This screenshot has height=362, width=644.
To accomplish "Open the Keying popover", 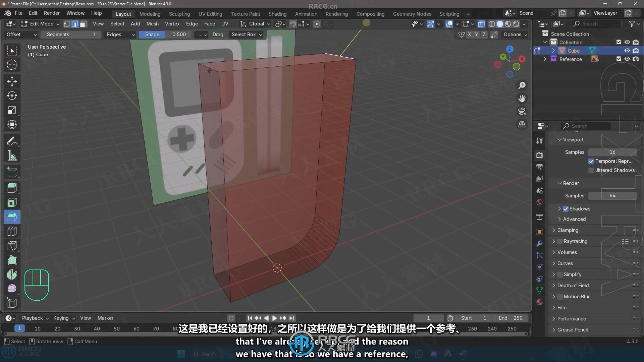I will tap(64, 318).
